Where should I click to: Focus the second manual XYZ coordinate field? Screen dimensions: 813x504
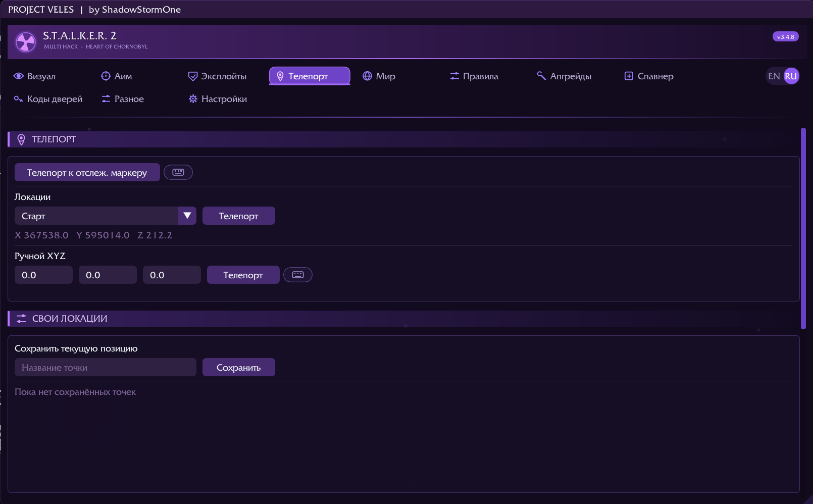click(108, 275)
